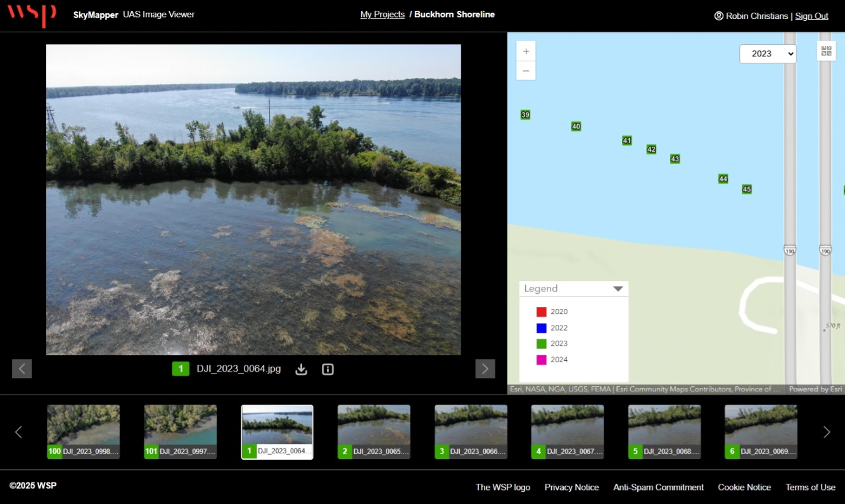845x504 pixels.
Task: Collapse the Legend panel
Action: pos(618,289)
